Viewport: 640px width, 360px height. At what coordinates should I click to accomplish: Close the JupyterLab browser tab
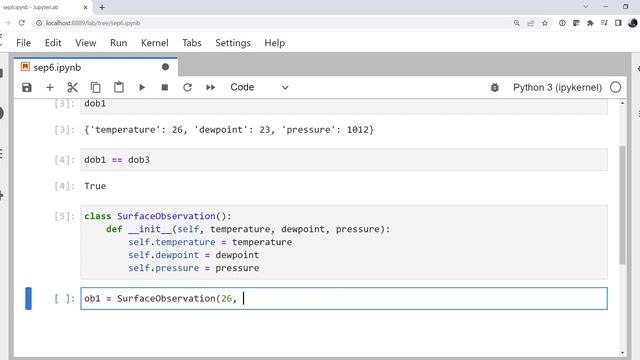click(85, 7)
